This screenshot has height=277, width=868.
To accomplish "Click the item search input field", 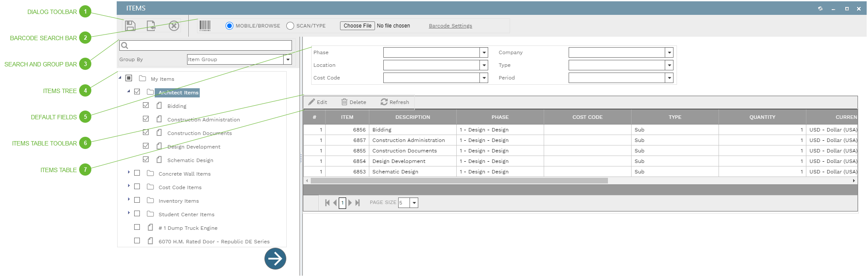I will [x=205, y=45].
